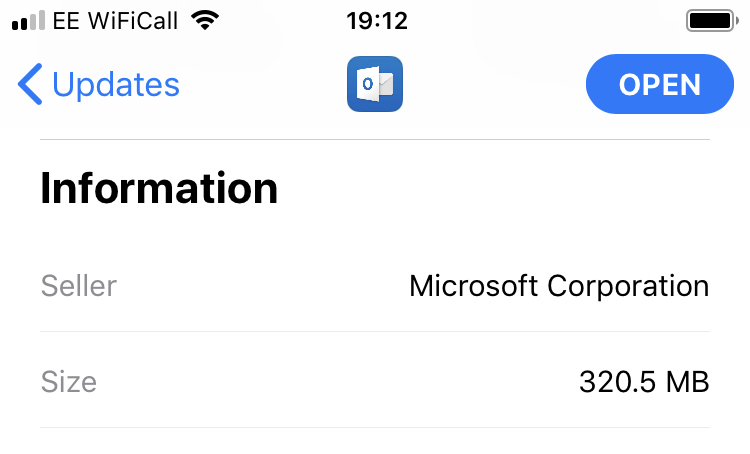Go back to the Updates list
The image size is (750, 454).
pyautogui.click(x=99, y=84)
